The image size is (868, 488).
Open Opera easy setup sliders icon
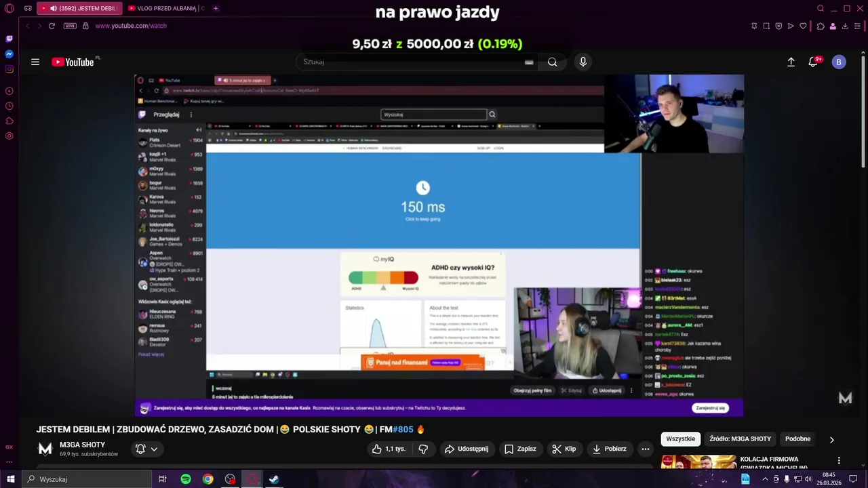[857, 26]
